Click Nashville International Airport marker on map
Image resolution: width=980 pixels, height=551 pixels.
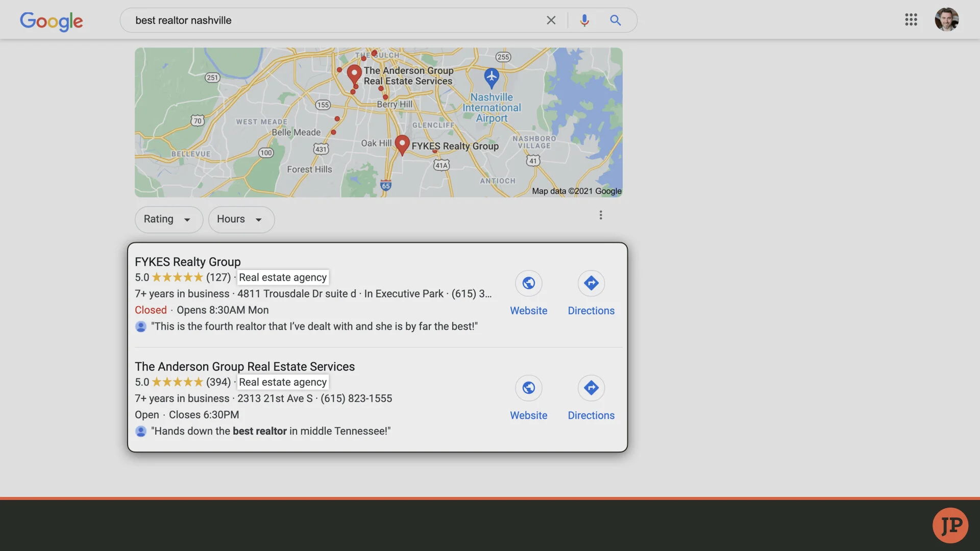491,77
